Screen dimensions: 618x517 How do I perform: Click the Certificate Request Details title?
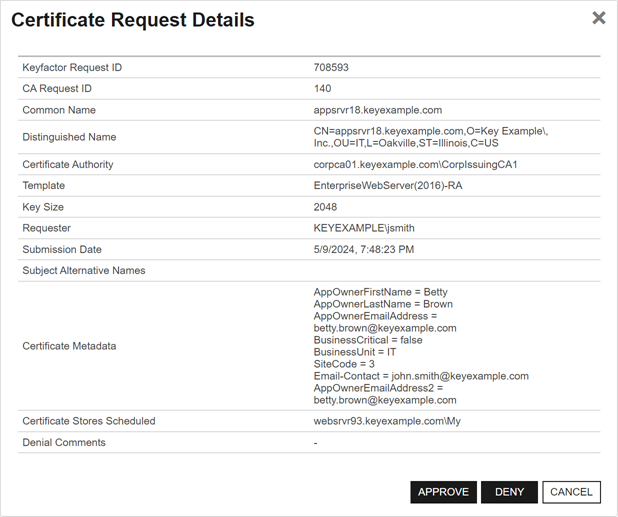pyautogui.click(x=133, y=20)
